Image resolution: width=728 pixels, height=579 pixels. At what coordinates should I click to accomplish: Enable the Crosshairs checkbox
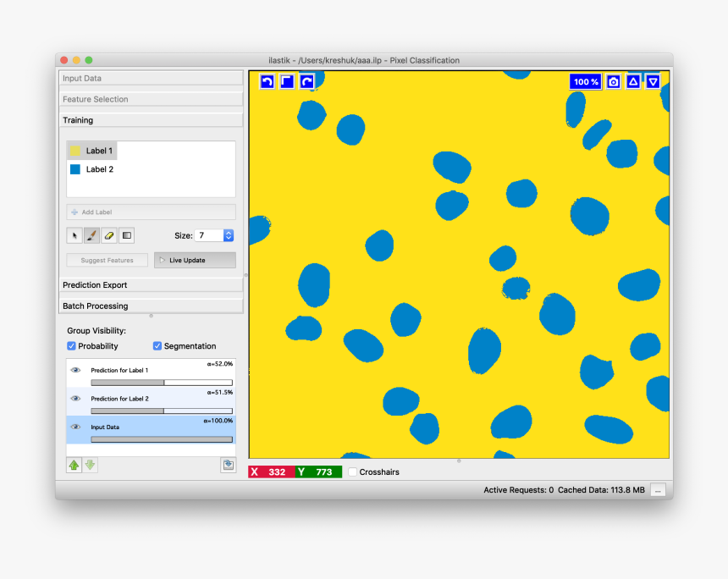[352, 471]
